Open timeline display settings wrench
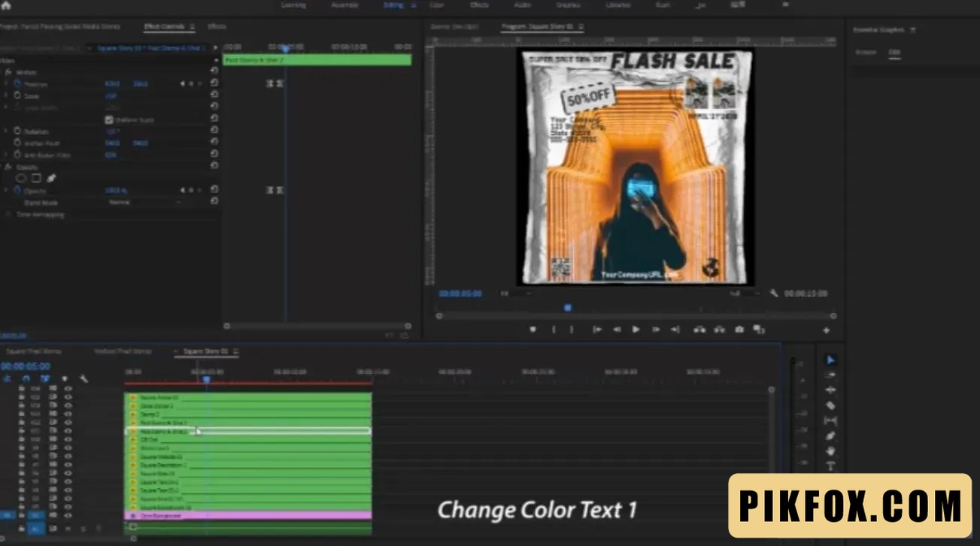The width and height of the screenshot is (980, 546). click(83, 379)
